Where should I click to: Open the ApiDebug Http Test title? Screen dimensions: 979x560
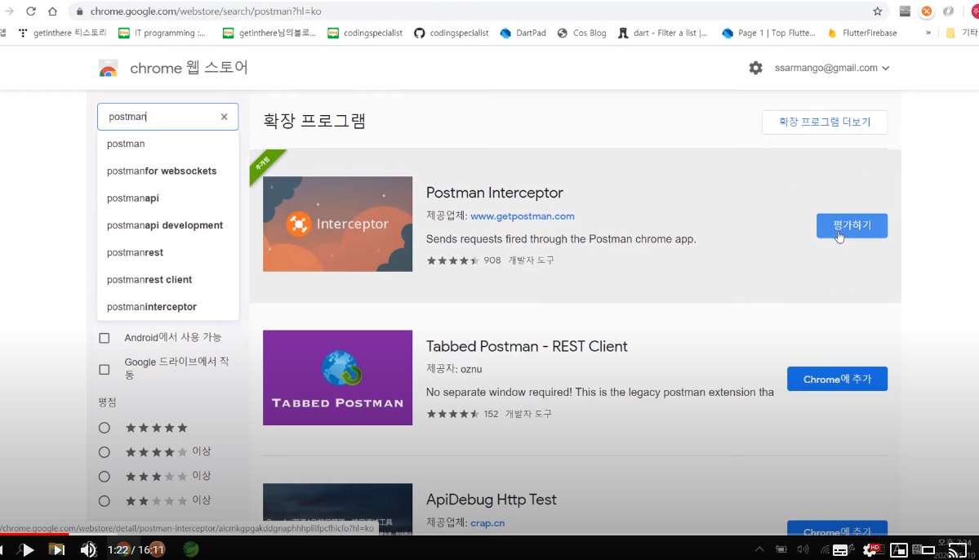(x=491, y=500)
